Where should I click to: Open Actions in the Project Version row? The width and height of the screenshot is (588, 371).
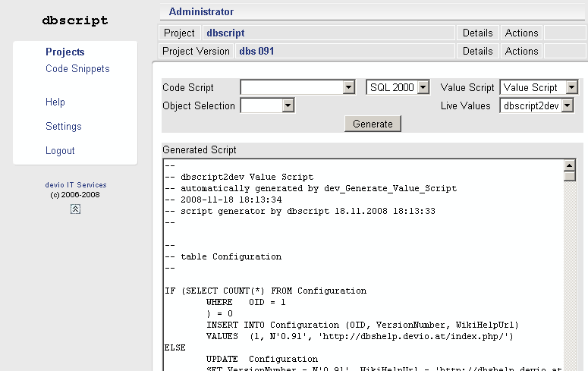[521, 51]
